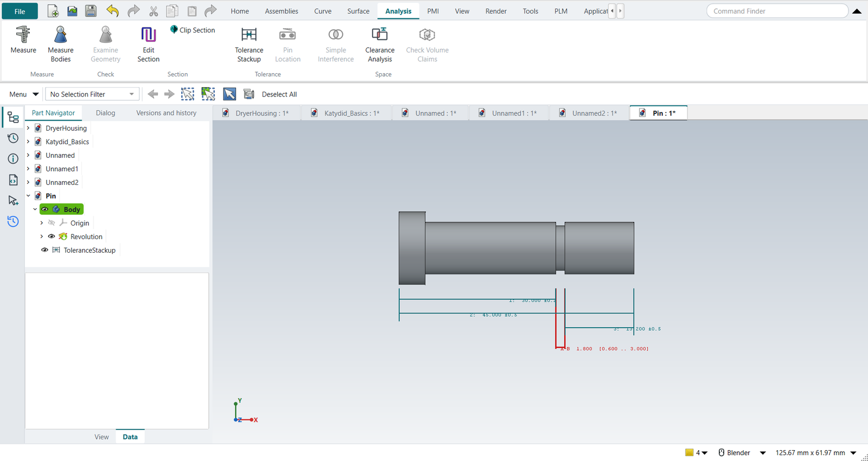Click the selection arrow tool in the toolbar
Viewport: 868px width, 461px height.
(x=229, y=94)
